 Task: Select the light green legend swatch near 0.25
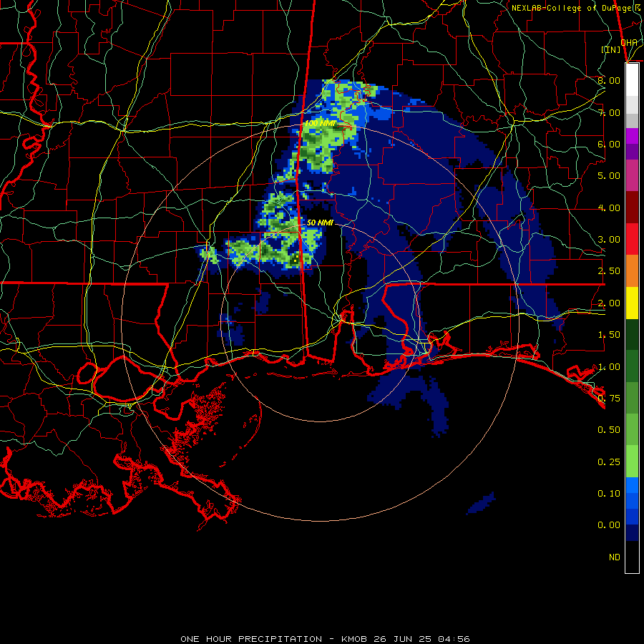[632, 462]
